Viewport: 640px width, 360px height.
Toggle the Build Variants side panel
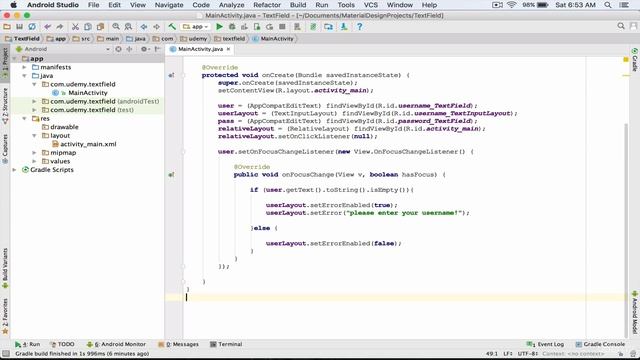click(5, 268)
